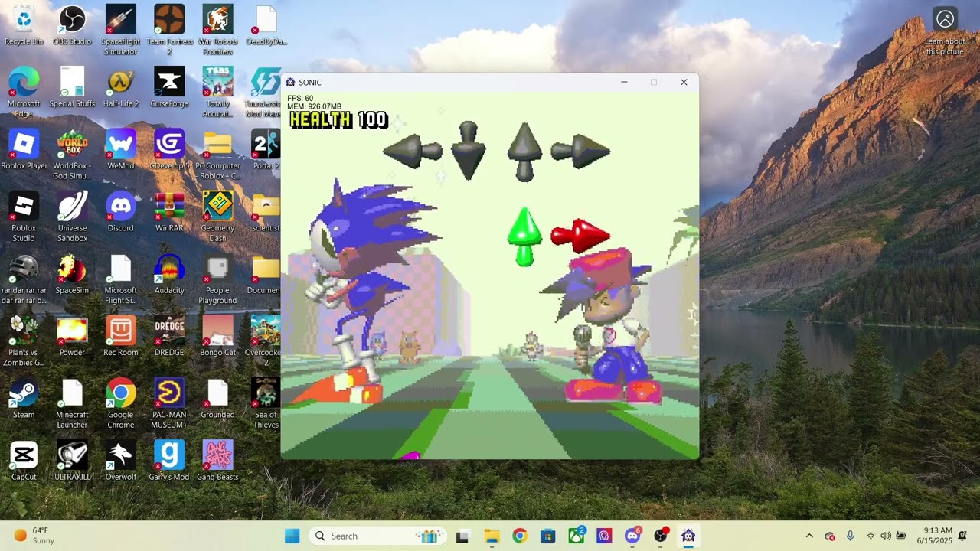Open the Xbox app from the taskbar
Viewport: 980px width, 551px height.
click(576, 536)
